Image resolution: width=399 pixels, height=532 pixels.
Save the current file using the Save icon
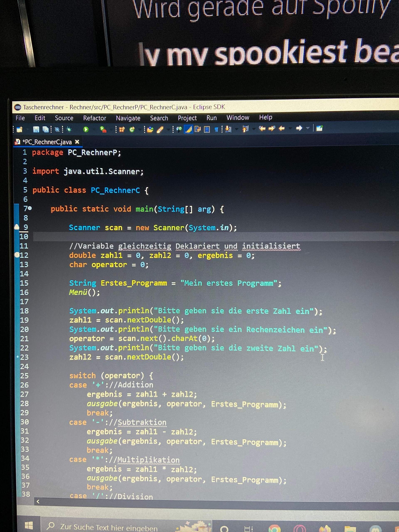37,129
